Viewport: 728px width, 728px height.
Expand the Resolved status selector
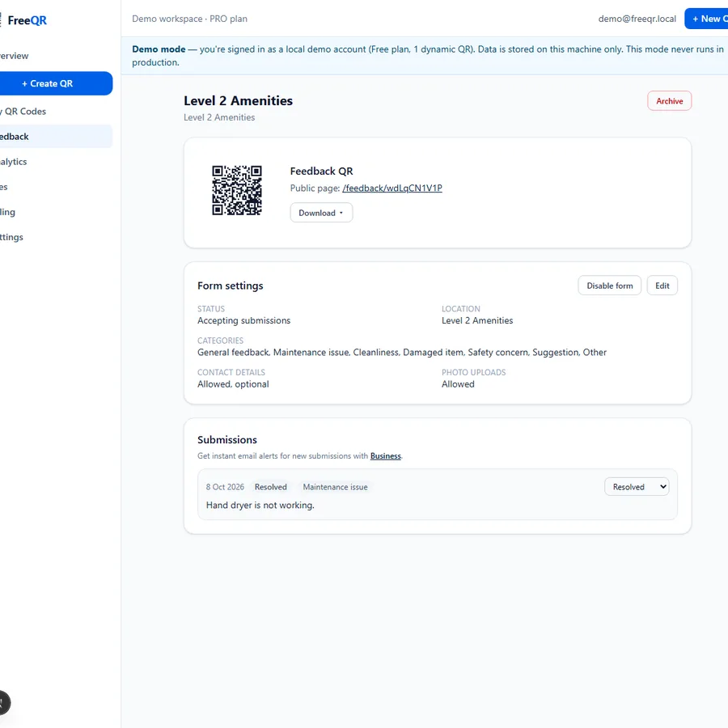click(637, 487)
